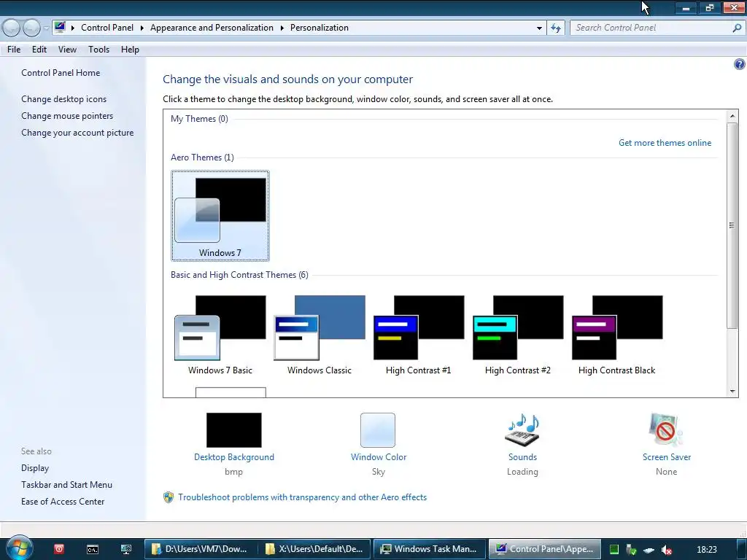The image size is (747, 560).
Task: Click the Show desktop strip on taskbar
Action: click(742, 549)
